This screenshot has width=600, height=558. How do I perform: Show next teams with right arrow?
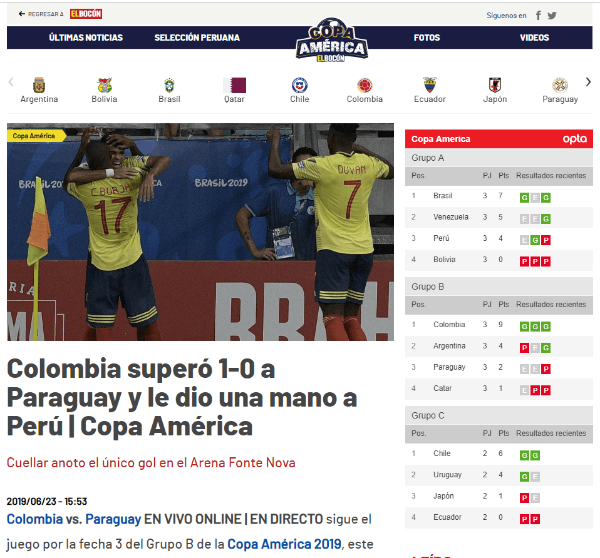click(588, 82)
